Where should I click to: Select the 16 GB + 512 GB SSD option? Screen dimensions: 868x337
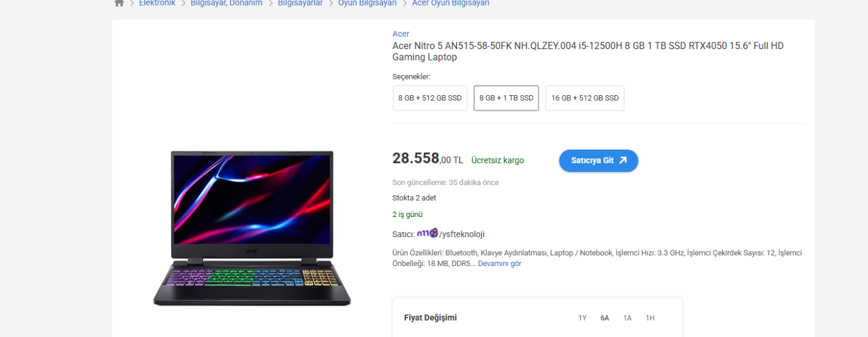pos(585,98)
